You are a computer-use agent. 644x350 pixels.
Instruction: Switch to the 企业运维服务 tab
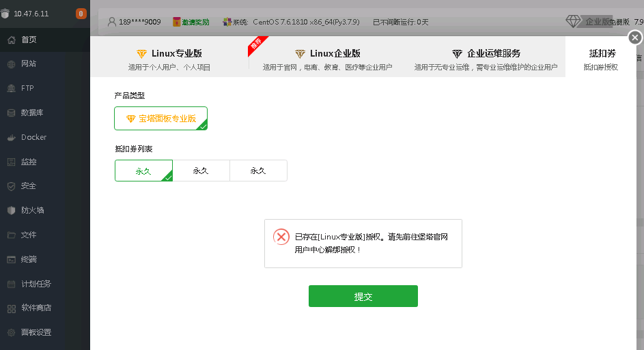[486, 57]
